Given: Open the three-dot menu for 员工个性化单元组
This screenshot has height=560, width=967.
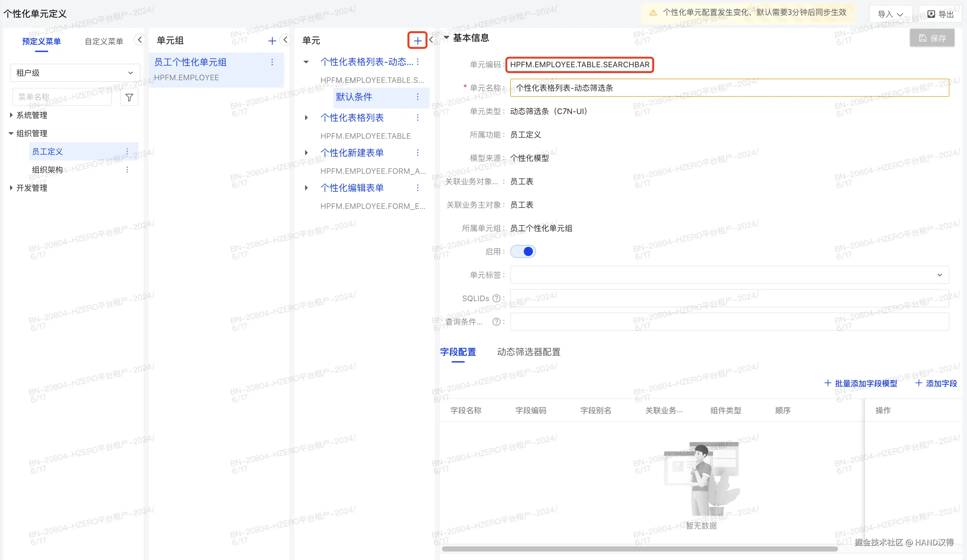Looking at the screenshot, I should coord(272,62).
